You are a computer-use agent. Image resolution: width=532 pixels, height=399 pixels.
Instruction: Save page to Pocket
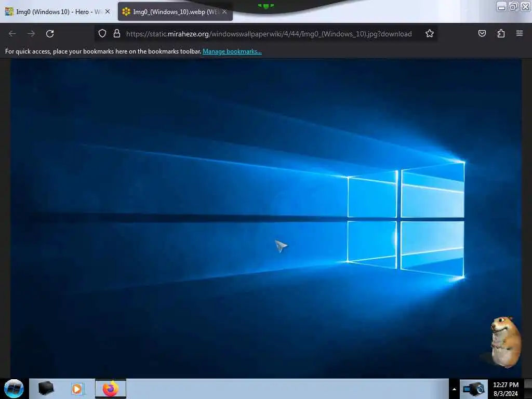(482, 33)
